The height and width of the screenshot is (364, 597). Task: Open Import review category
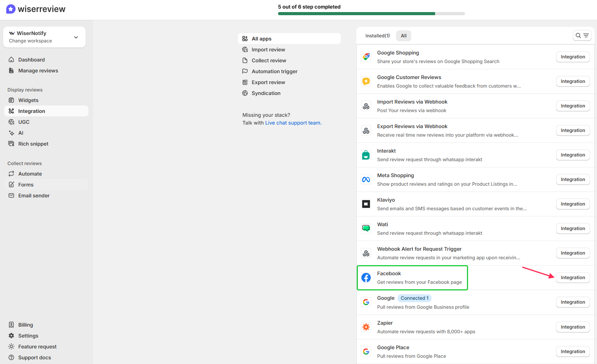point(268,49)
